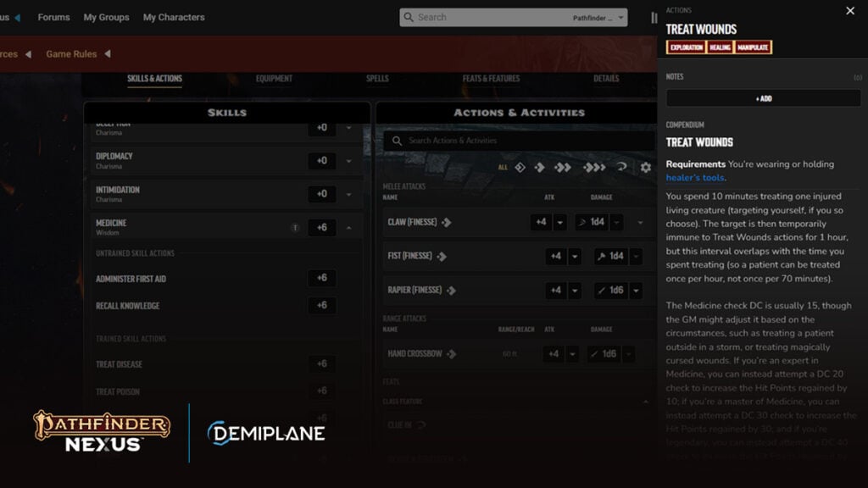The image size is (868, 488).
Task: Click the Search Actions & Activities field
Action: pyautogui.click(x=520, y=141)
